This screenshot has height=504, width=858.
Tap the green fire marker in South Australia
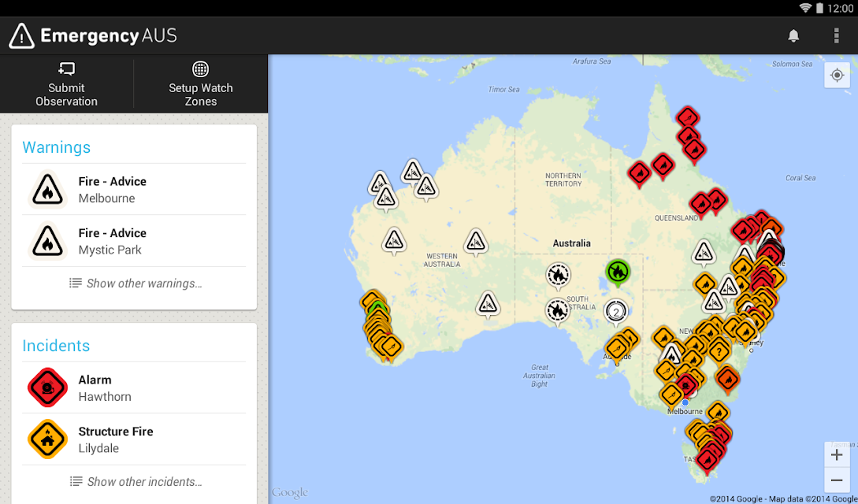[x=618, y=272]
